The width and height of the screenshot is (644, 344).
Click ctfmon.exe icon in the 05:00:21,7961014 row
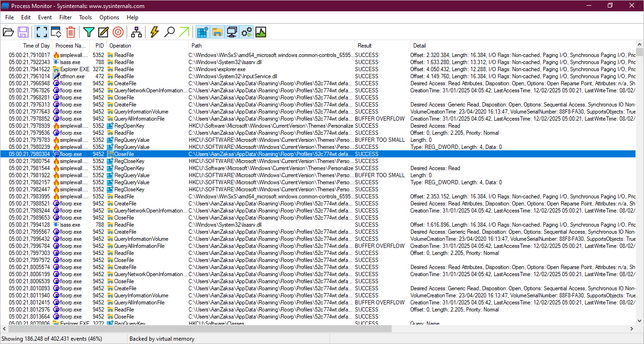[x=56, y=76]
